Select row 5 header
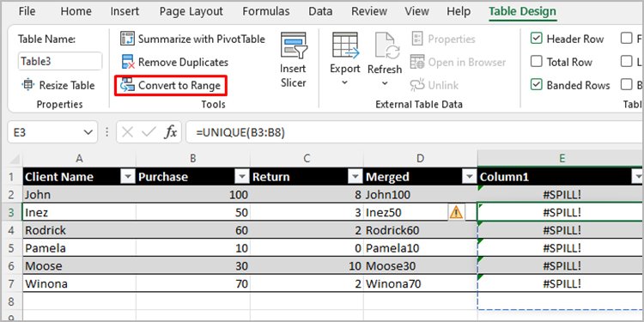 (x=11, y=248)
